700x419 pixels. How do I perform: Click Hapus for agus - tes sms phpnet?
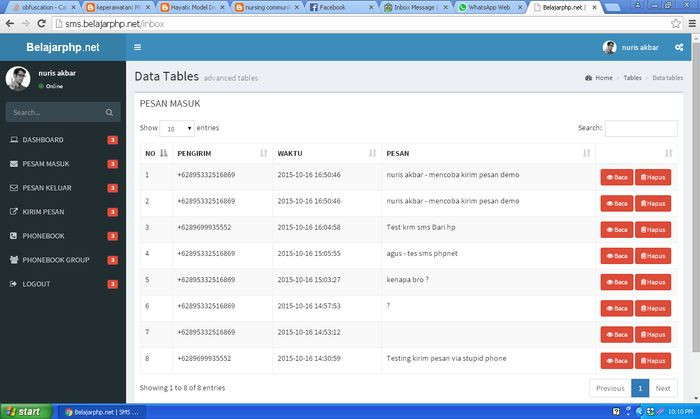click(653, 256)
